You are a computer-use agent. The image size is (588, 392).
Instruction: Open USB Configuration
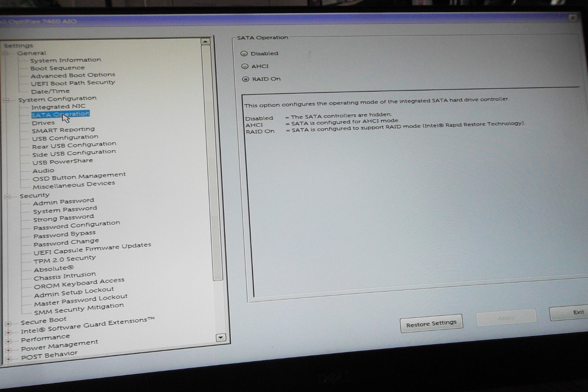[x=65, y=138]
